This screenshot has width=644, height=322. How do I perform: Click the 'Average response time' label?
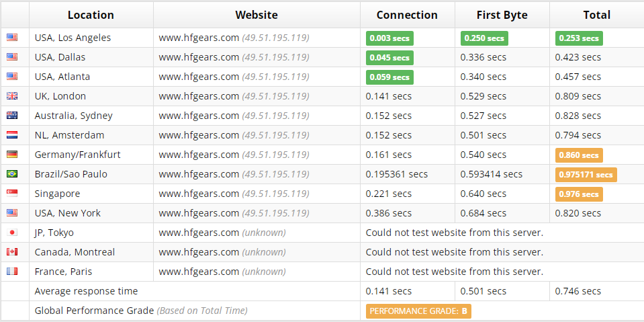pos(86,291)
